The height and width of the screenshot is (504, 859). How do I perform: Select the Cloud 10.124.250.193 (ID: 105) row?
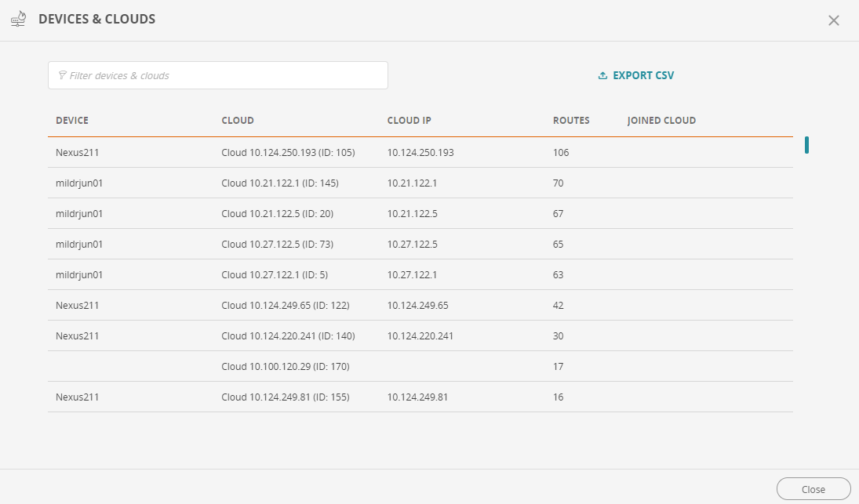coord(288,153)
